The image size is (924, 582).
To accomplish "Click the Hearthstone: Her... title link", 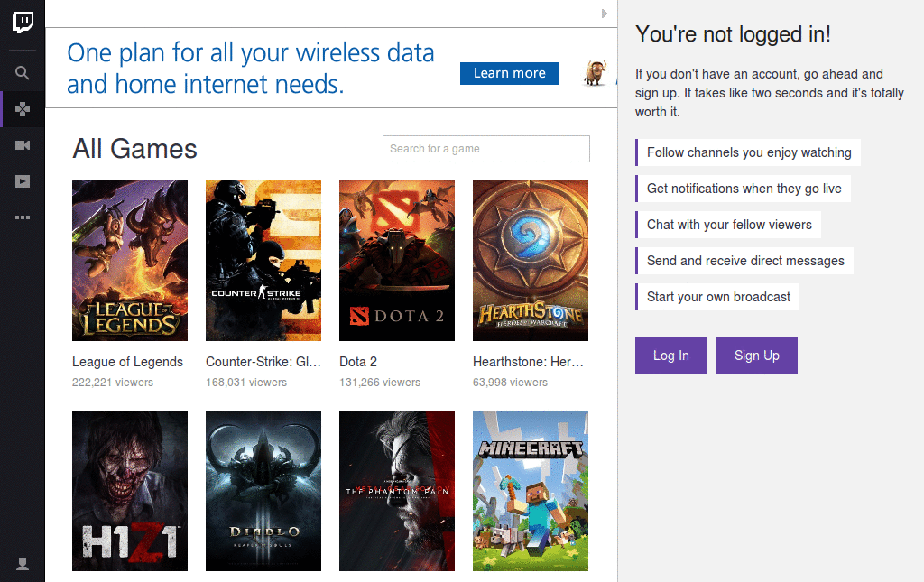I will [528, 362].
